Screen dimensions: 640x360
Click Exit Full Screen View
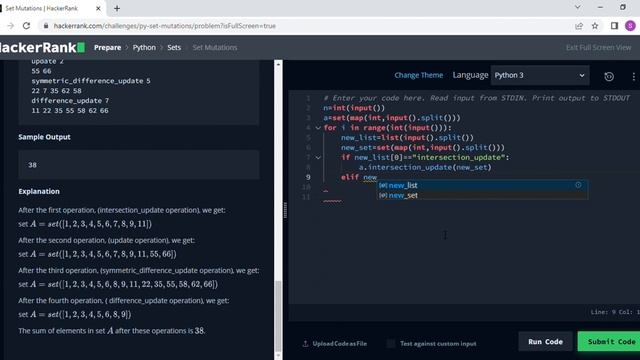coord(598,47)
